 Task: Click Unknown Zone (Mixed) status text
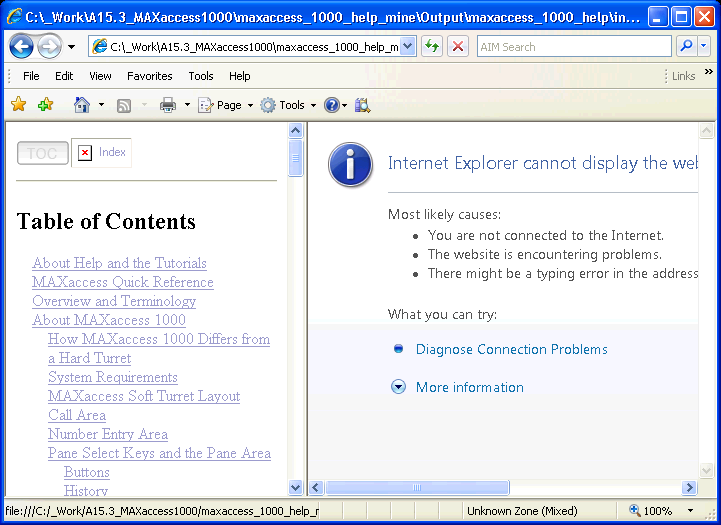(x=522, y=511)
